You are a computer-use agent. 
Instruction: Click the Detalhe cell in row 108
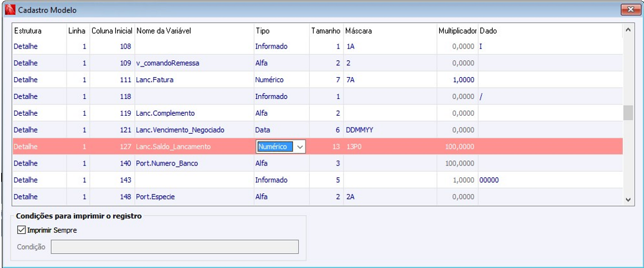coord(40,47)
